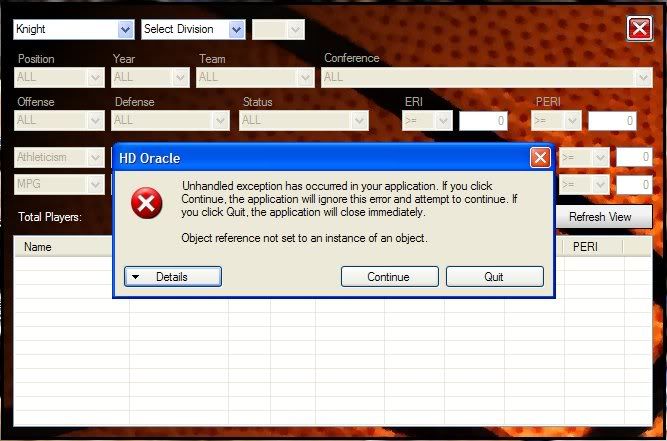Image resolution: width=667 pixels, height=441 pixels.
Task: Click the PERI value input field
Action: click(612, 121)
